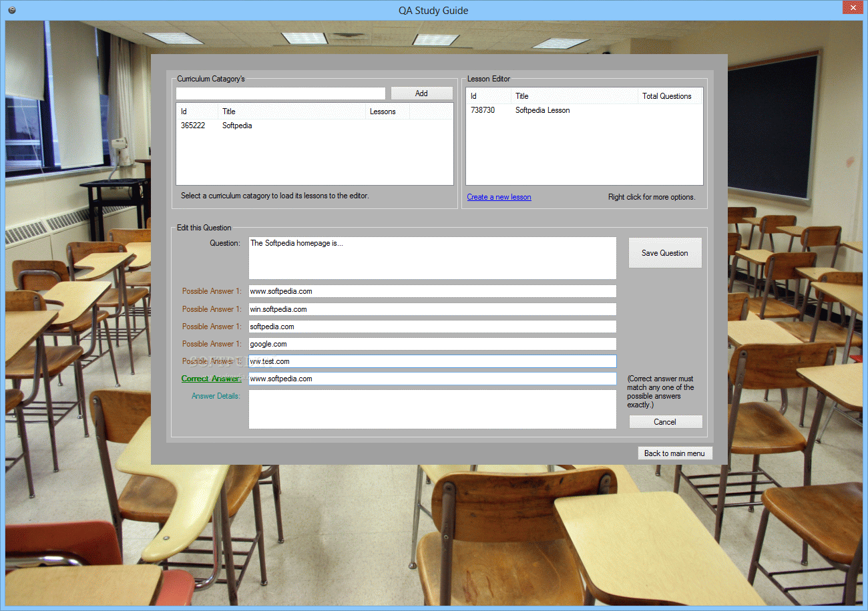Select the Softpedia Lesson row

coord(584,110)
